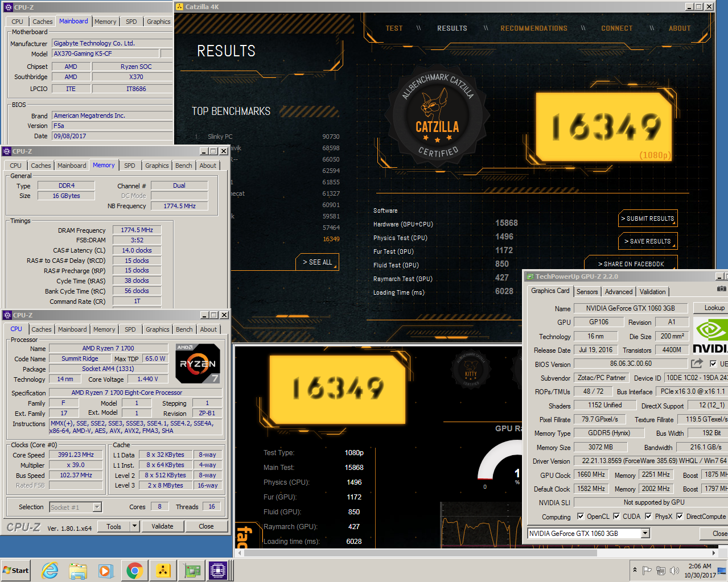This screenshot has height=582, width=728.
Task: Click Slinky PC benchmark entry
Action: (220, 137)
